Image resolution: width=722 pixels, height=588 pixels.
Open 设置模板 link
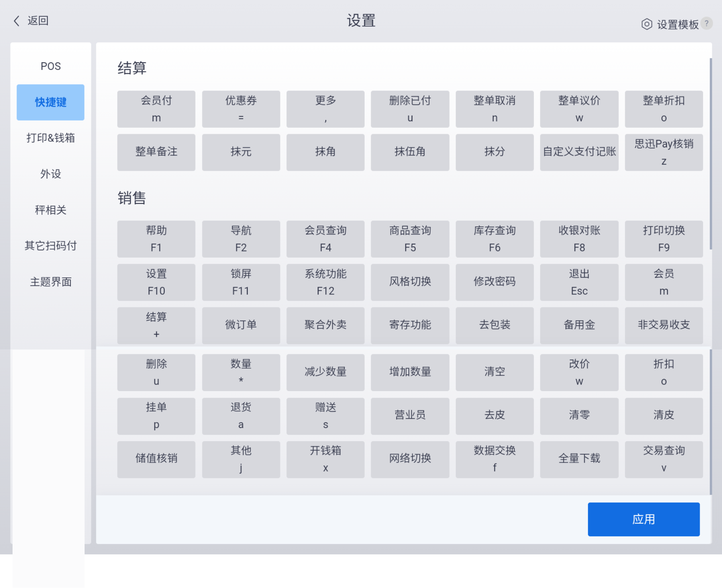(x=678, y=25)
